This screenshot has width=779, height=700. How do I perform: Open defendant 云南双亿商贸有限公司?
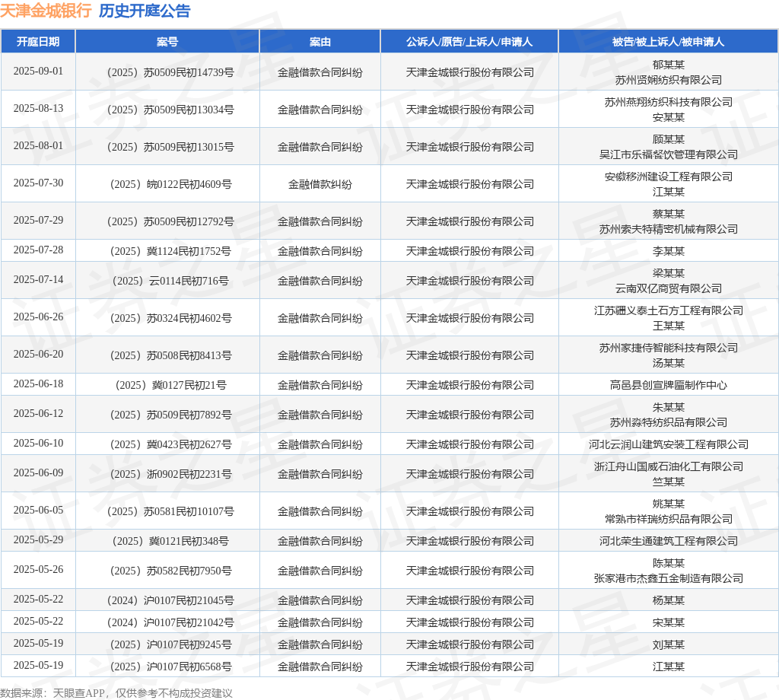point(668,288)
